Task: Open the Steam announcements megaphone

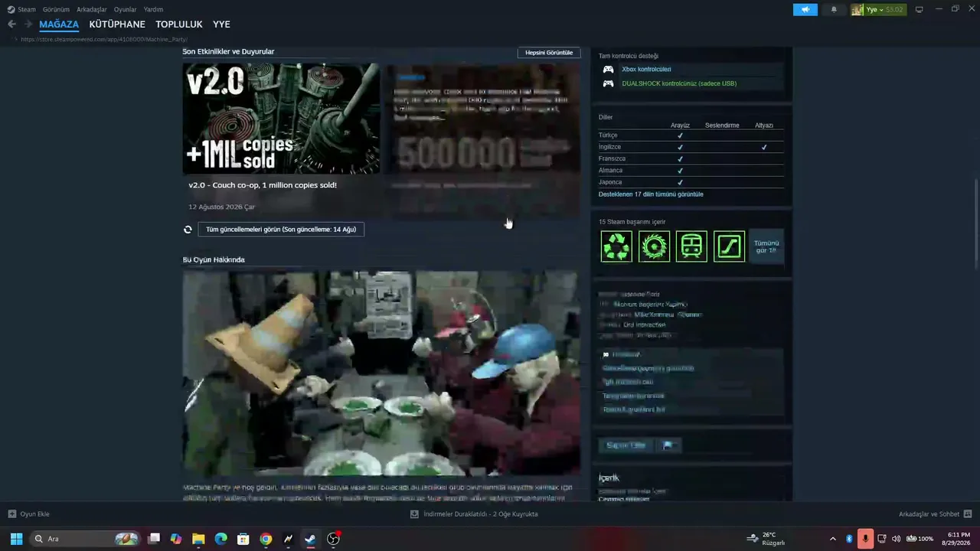Action: [x=805, y=9]
